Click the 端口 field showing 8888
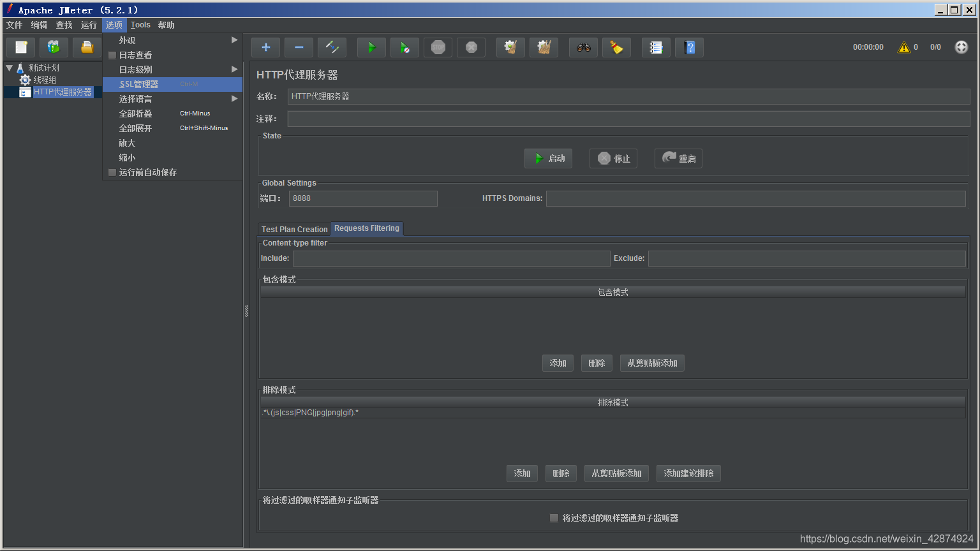Viewport: 980px width, 551px height. [x=363, y=198]
